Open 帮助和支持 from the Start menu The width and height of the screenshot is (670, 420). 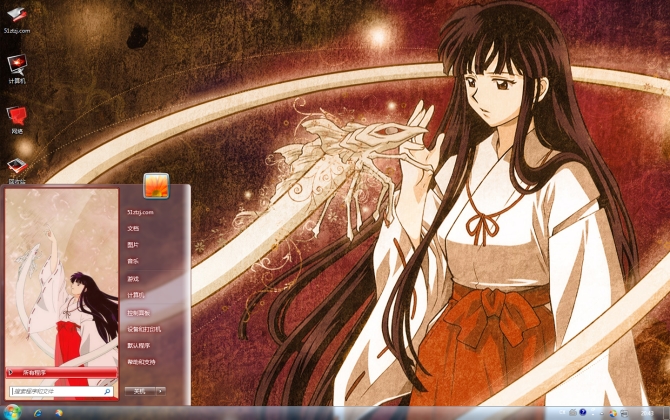(x=141, y=362)
